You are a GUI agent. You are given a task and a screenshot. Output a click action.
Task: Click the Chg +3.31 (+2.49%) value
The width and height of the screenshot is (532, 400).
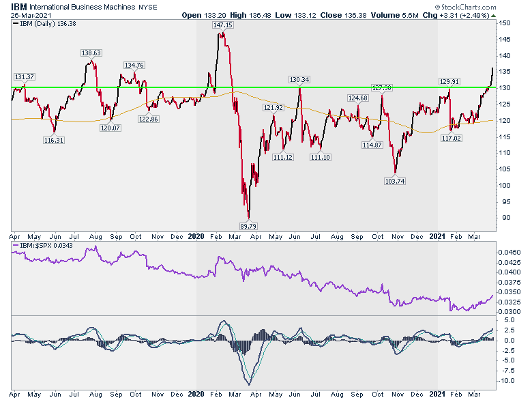[456, 15]
